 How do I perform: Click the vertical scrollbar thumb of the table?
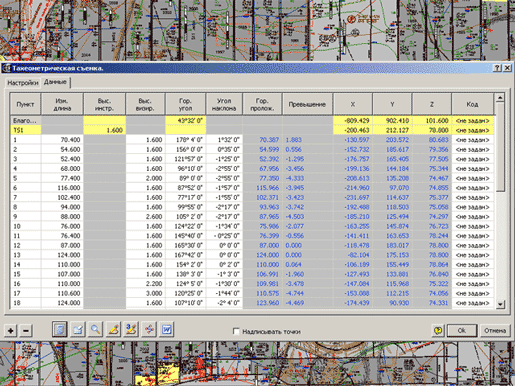(x=500, y=147)
